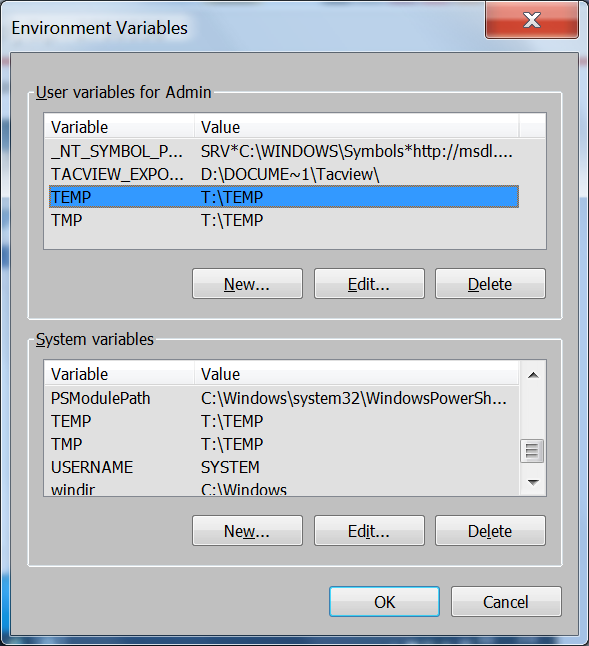Screen dimensions: 589x646
Task: Select the windir system variable row
Action: 284,489
